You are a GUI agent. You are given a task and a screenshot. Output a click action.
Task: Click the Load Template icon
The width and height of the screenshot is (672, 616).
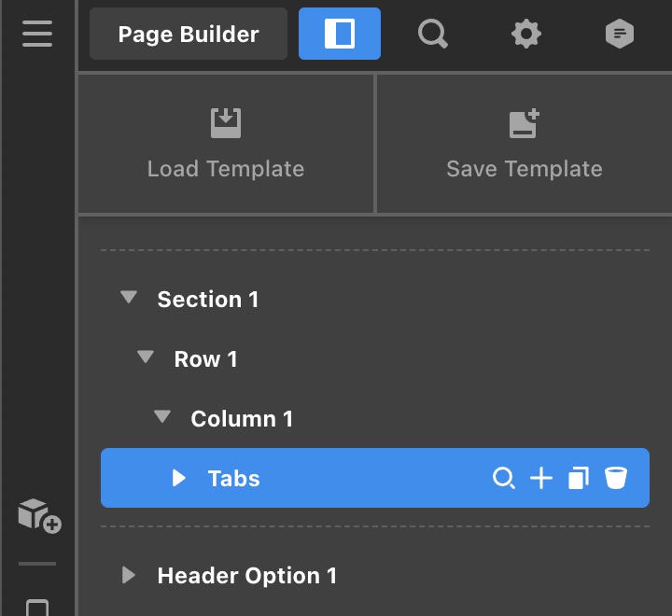226,123
